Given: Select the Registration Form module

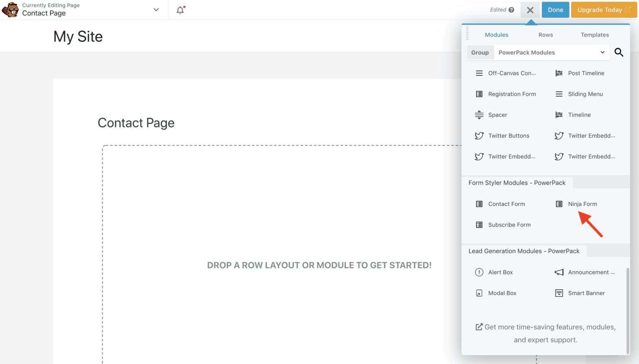Looking at the screenshot, I should 512,94.
